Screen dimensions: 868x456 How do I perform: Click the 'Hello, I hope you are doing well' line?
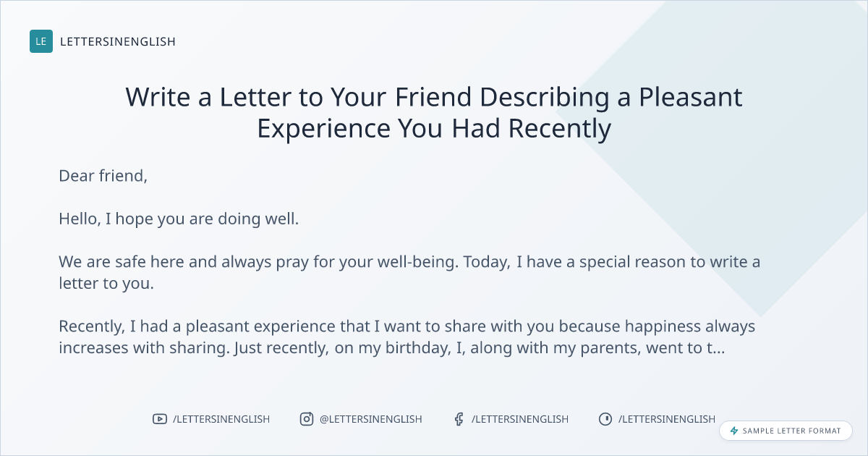[179, 219]
